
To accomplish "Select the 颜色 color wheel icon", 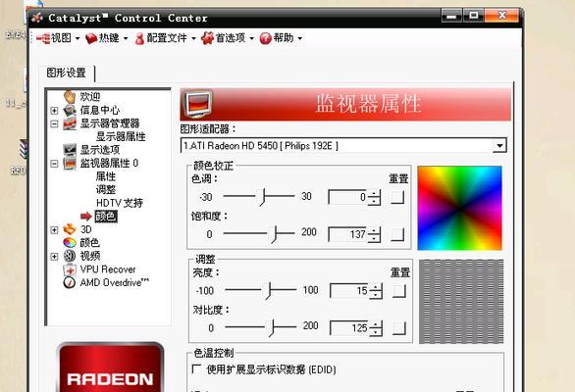I will [x=70, y=242].
